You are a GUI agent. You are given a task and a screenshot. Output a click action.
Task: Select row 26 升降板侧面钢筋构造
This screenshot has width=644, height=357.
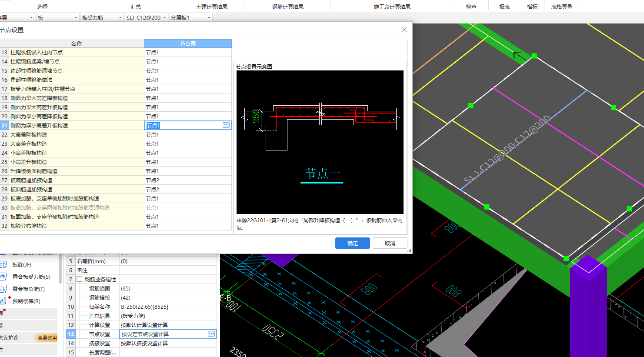[77, 171]
